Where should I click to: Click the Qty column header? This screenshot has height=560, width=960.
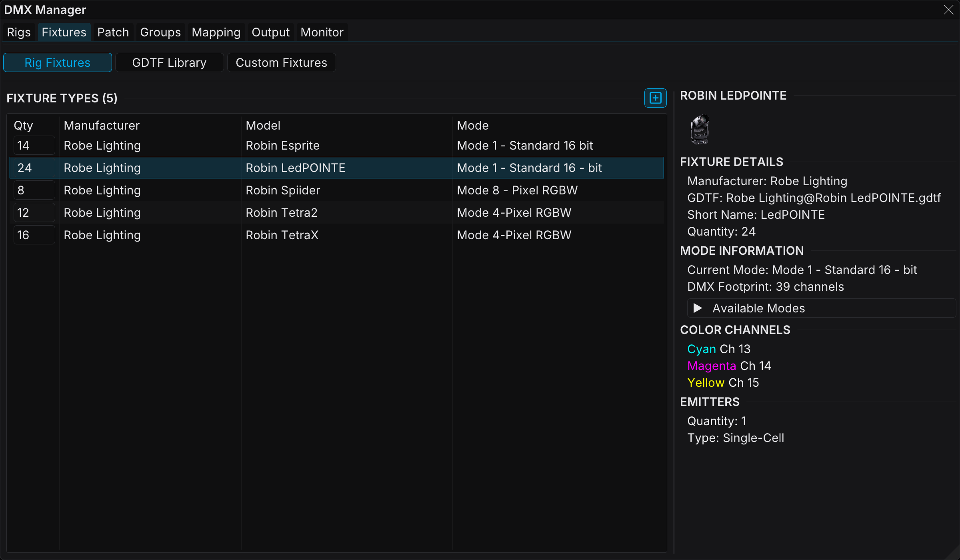pyautogui.click(x=23, y=125)
